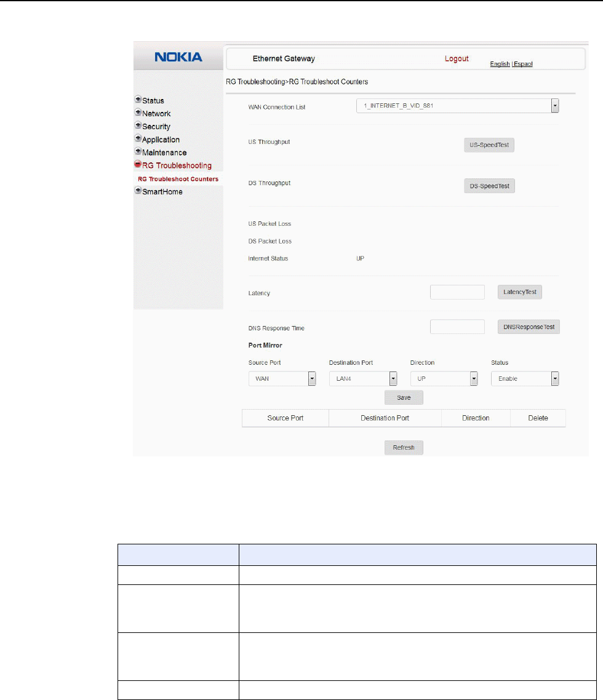This screenshot has width=603, height=700.
Task: Click the DNS Response Time field
Action: point(457,327)
